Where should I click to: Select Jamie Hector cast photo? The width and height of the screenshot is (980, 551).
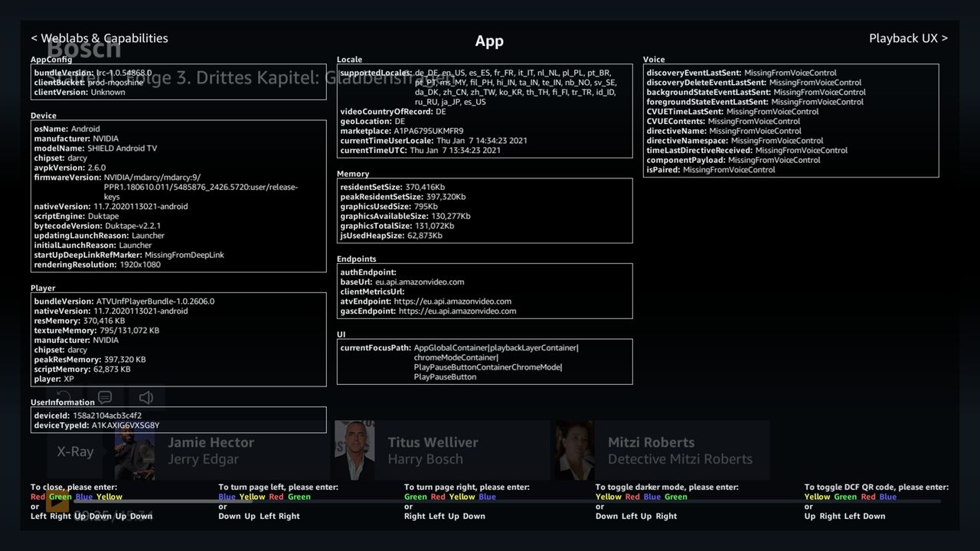pos(135,451)
